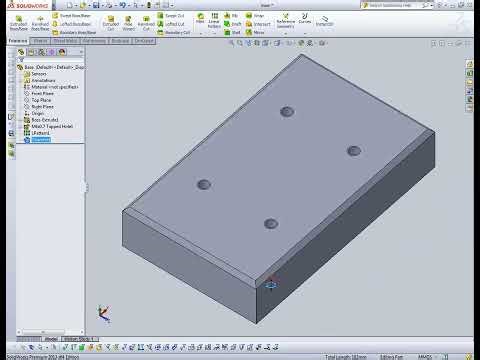
Task: Switch to the Sheet Metal tab
Action: click(x=65, y=41)
